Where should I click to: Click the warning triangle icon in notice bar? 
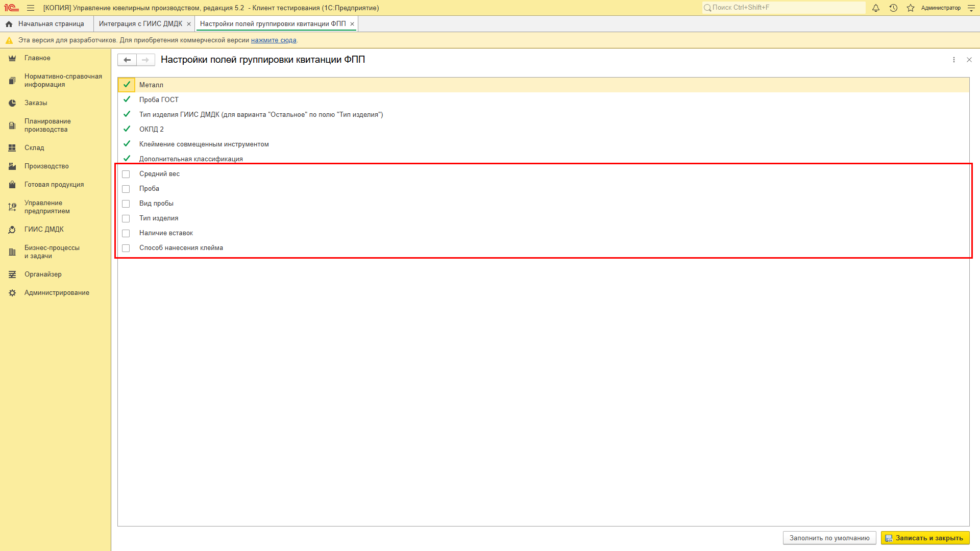click(x=9, y=40)
